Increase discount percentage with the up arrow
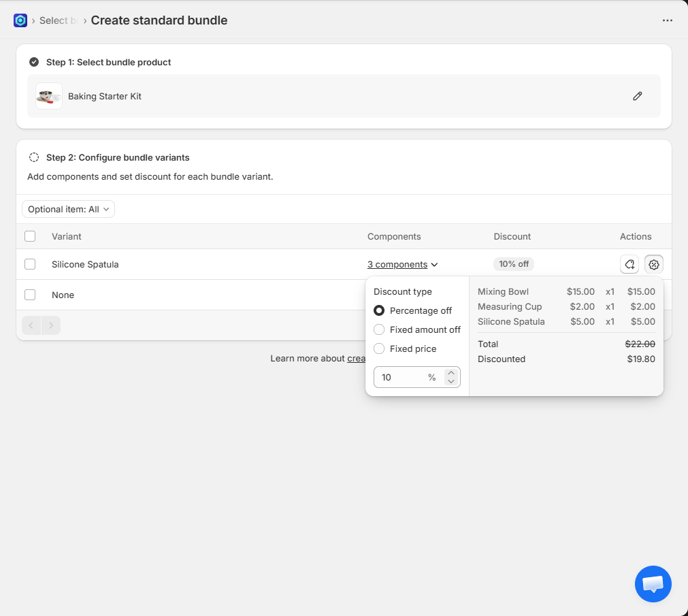The image size is (688, 616). [451, 373]
